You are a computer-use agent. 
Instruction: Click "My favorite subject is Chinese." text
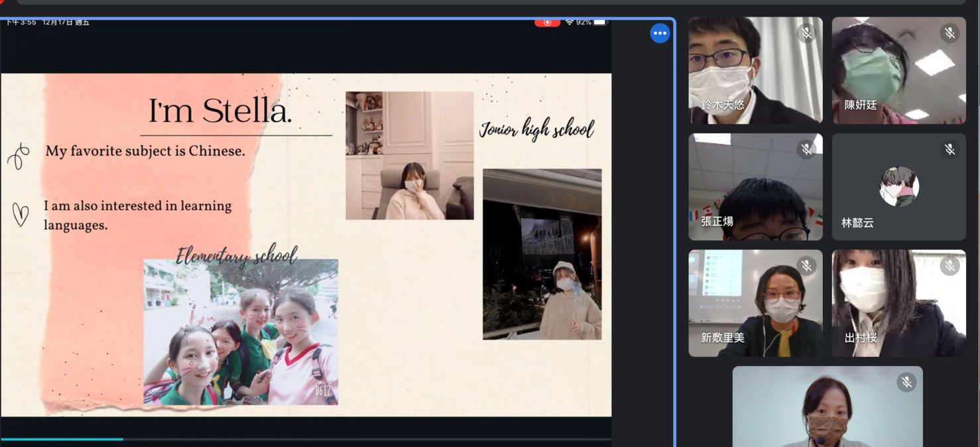click(x=145, y=151)
